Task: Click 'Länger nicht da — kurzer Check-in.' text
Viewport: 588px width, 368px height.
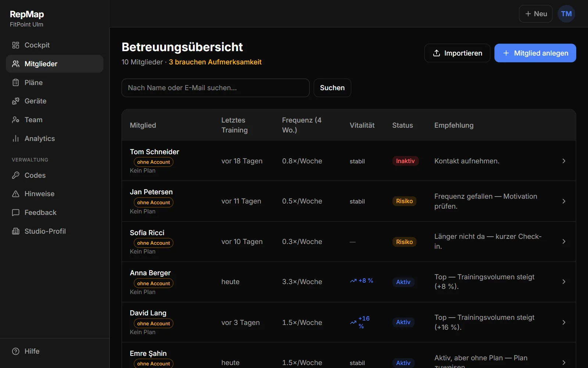Action: 488,241
